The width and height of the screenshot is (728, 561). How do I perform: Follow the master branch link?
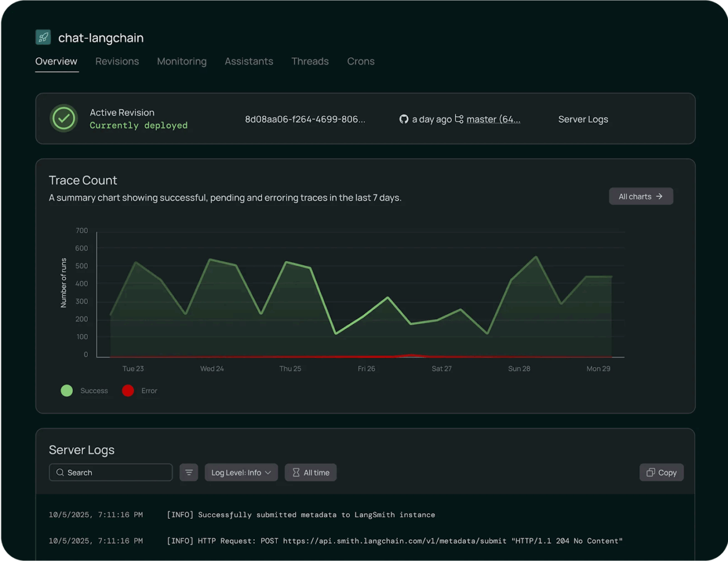[x=493, y=119]
